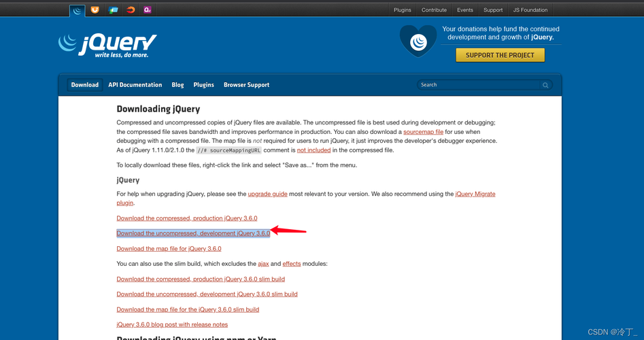Click the sourceMappingURL code snippet
Image resolution: width=644 pixels, height=340 pixels.
(x=228, y=150)
